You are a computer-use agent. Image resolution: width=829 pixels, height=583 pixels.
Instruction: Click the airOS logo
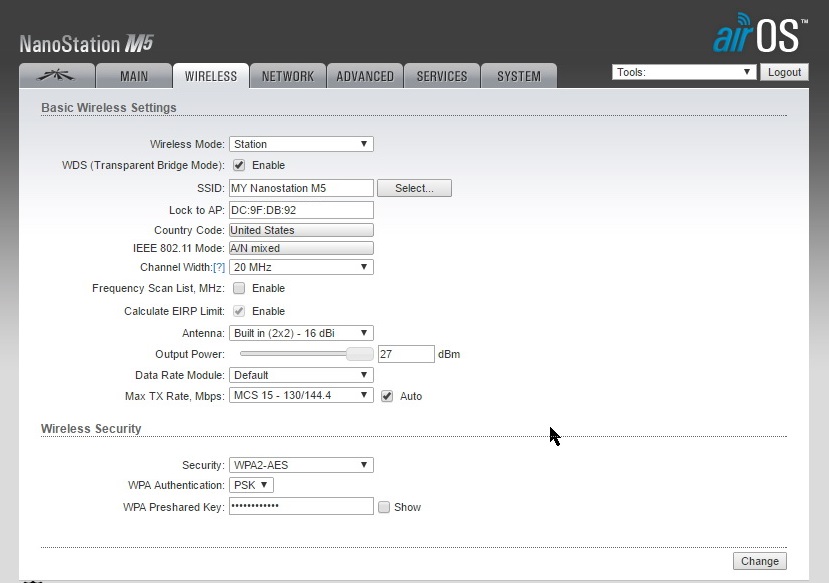(760, 33)
